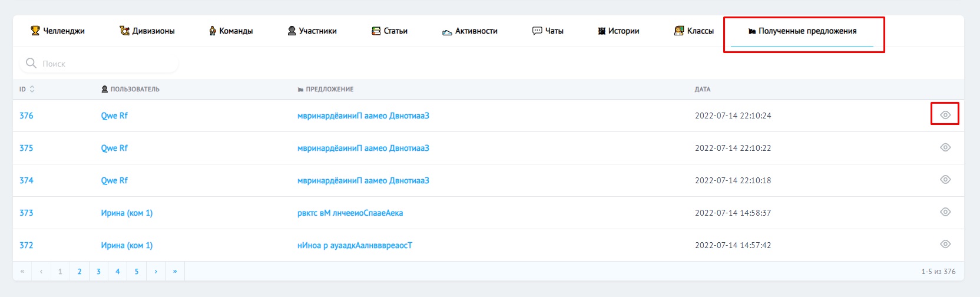Click the search magnifier icon
This screenshot has height=297, width=980.
[31, 63]
